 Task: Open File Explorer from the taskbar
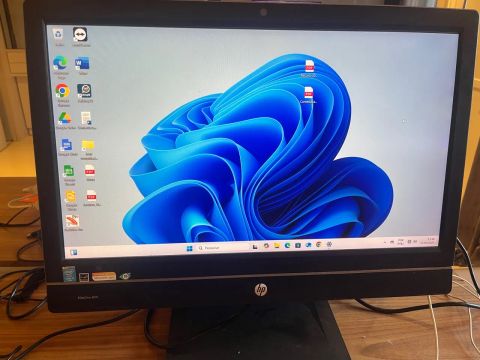click(277, 246)
